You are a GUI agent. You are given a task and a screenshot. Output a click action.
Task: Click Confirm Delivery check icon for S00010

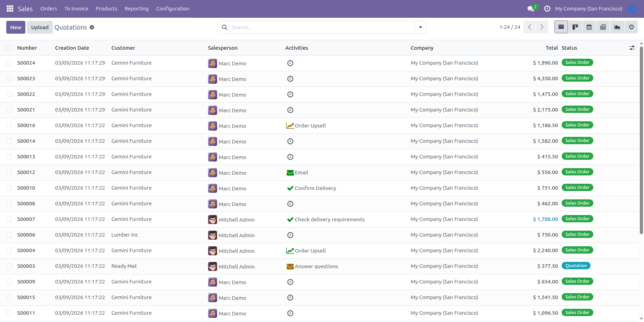pos(290,188)
